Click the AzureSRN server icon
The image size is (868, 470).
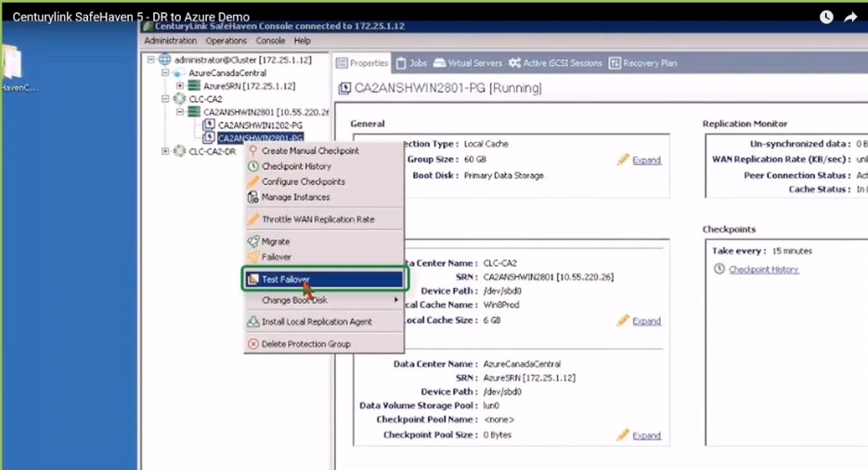[194, 85]
